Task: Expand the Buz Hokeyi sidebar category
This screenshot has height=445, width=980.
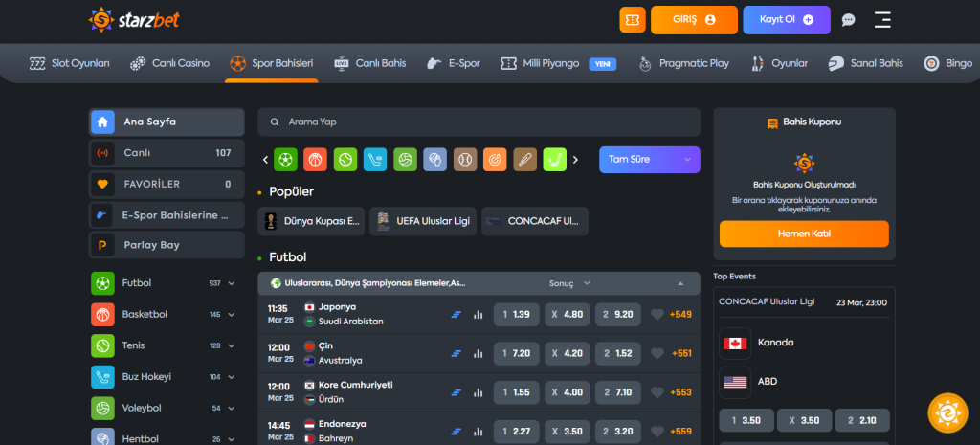Action: 232,377
